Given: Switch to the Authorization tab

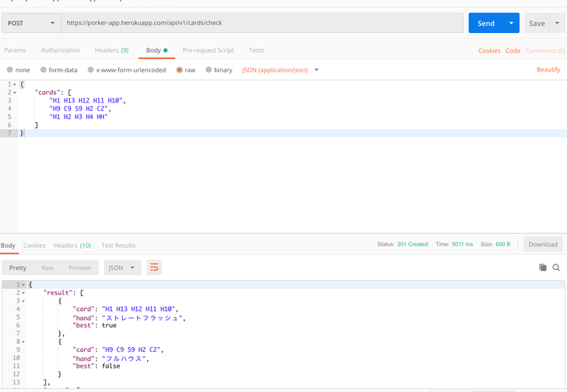Looking at the screenshot, I should pyautogui.click(x=60, y=50).
